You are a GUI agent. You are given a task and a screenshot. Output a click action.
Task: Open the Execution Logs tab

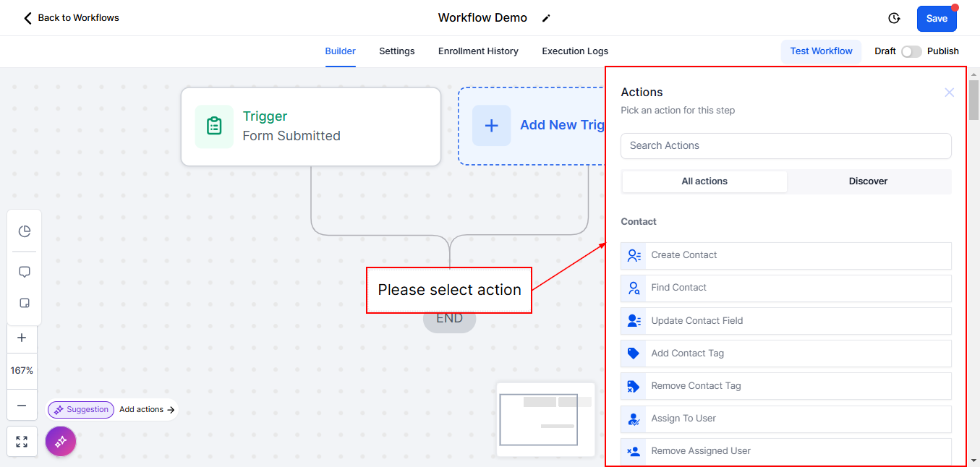575,51
